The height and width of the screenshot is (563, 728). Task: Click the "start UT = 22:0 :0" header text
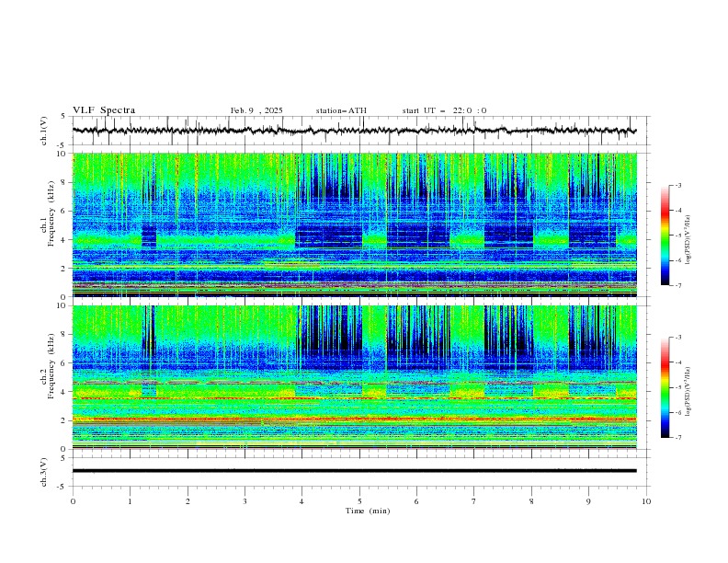tap(444, 110)
